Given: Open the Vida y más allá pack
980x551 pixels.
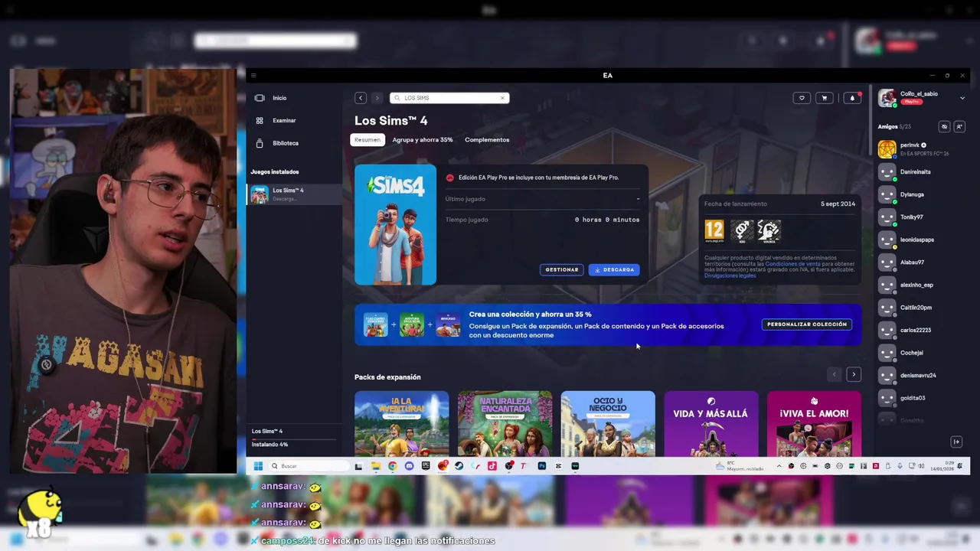Looking at the screenshot, I should click(711, 424).
